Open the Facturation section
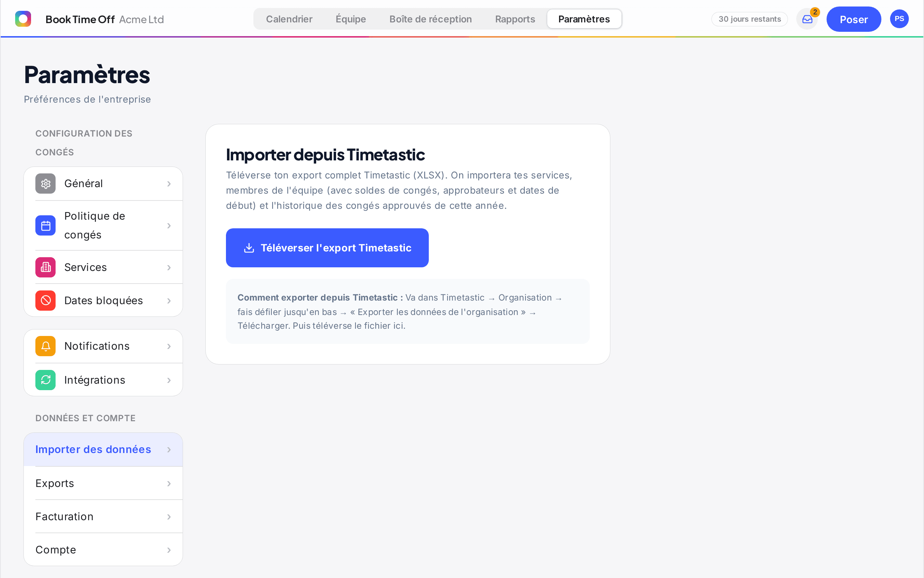The image size is (924, 578). [103, 517]
